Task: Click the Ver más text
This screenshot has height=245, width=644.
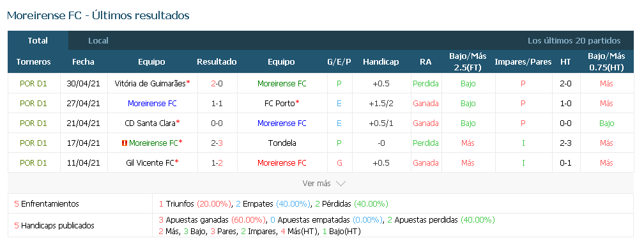Action: [316, 184]
